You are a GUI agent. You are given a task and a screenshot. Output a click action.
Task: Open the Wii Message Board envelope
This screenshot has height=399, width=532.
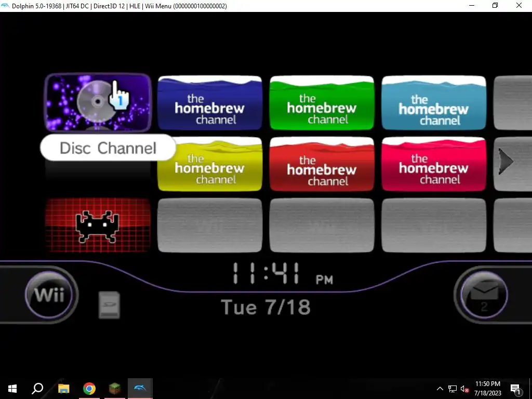484,295
